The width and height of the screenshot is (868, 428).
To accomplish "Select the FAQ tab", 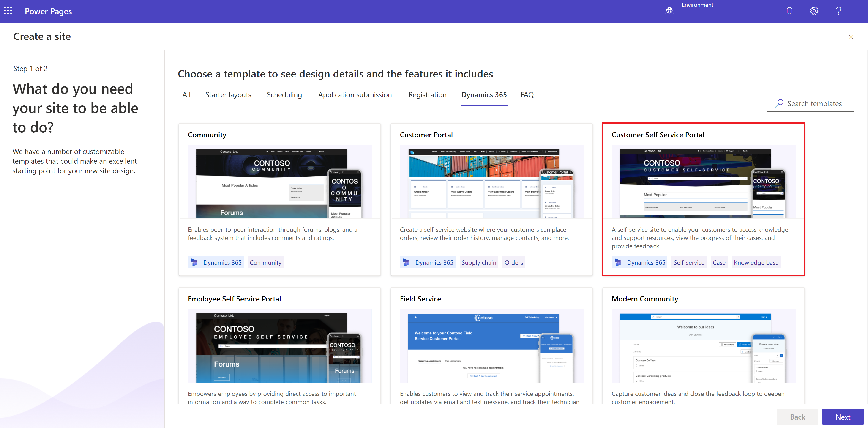I will (527, 95).
